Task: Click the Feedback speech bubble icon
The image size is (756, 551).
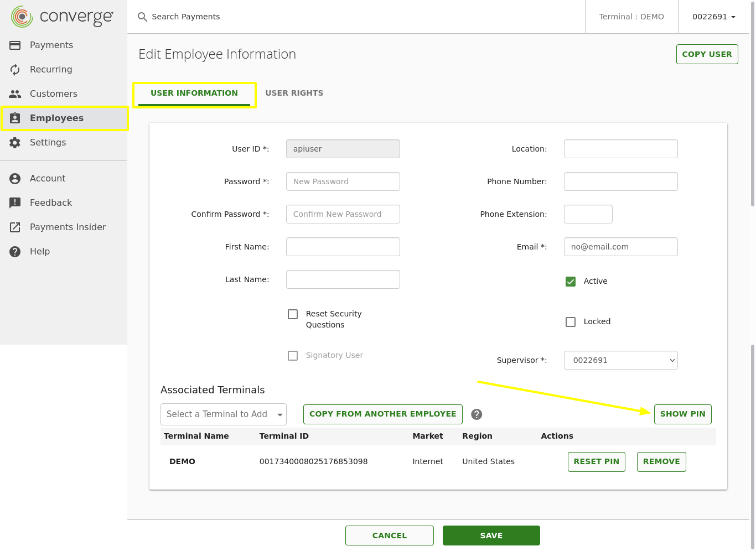Action: (x=15, y=203)
